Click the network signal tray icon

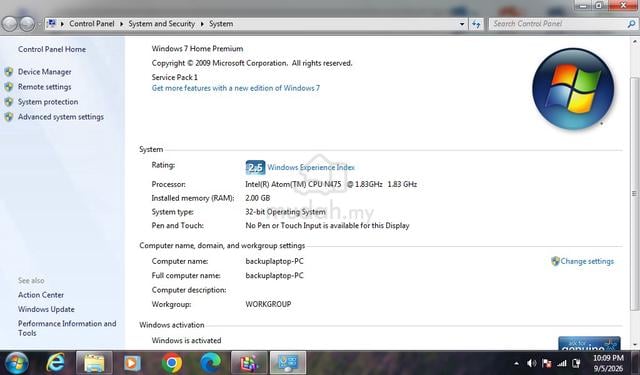(x=562, y=363)
